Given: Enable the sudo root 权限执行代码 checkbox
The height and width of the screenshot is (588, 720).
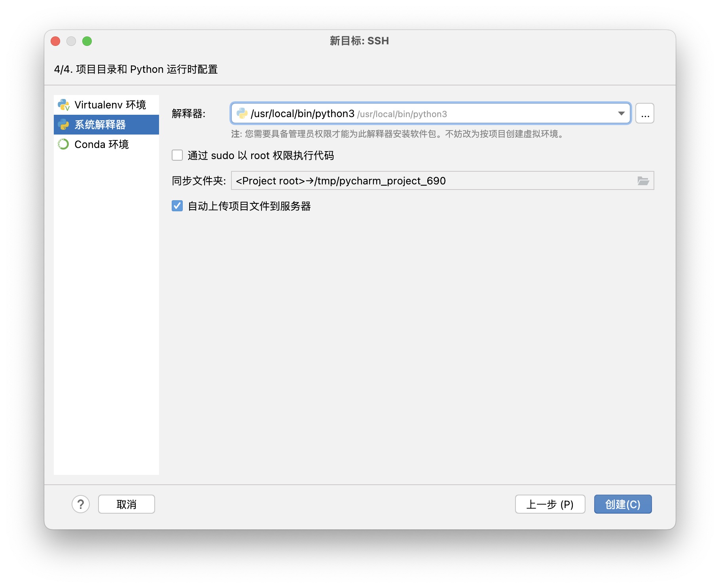Looking at the screenshot, I should (x=177, y=155).
